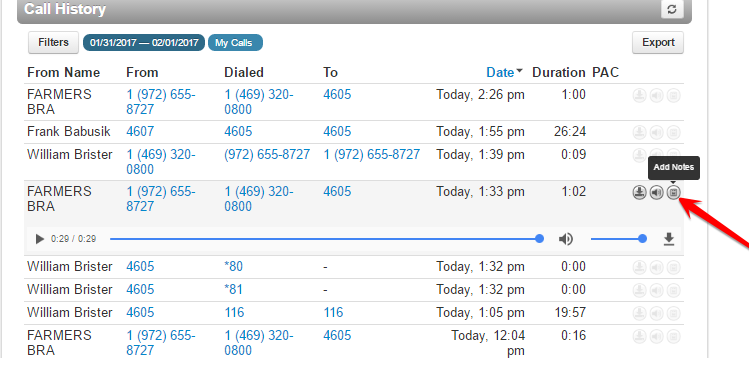Open dialed number *80 link
The height and width of the screenshot is (366, 749).
pyautogui.click(x=234, y=267)
